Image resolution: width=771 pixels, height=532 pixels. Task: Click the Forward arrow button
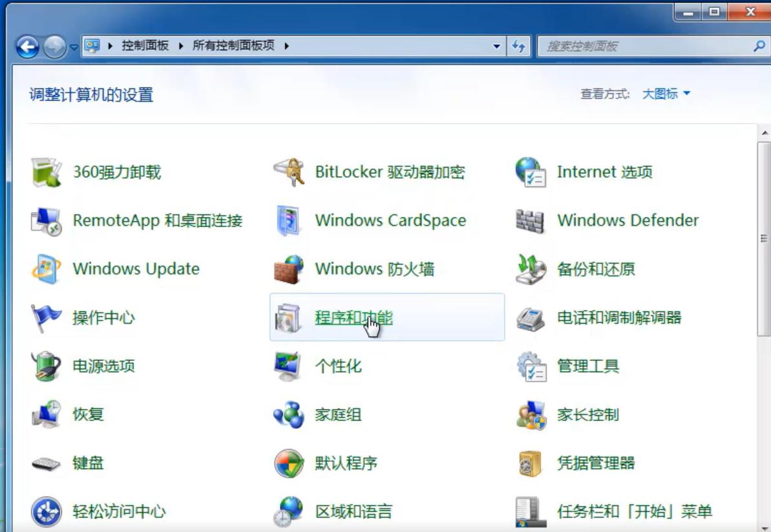tap(54, 47)
